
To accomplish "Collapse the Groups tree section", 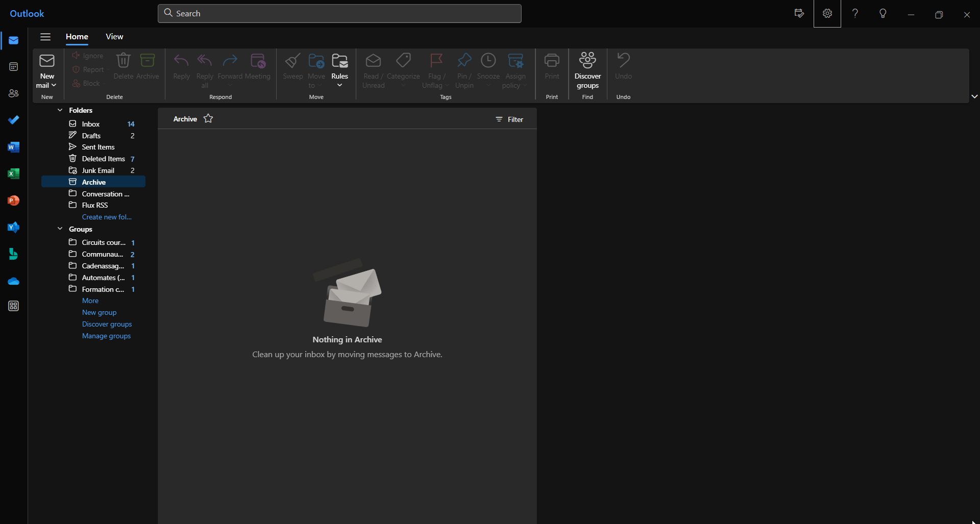I will pyautogui.click(x=60, y=229).
